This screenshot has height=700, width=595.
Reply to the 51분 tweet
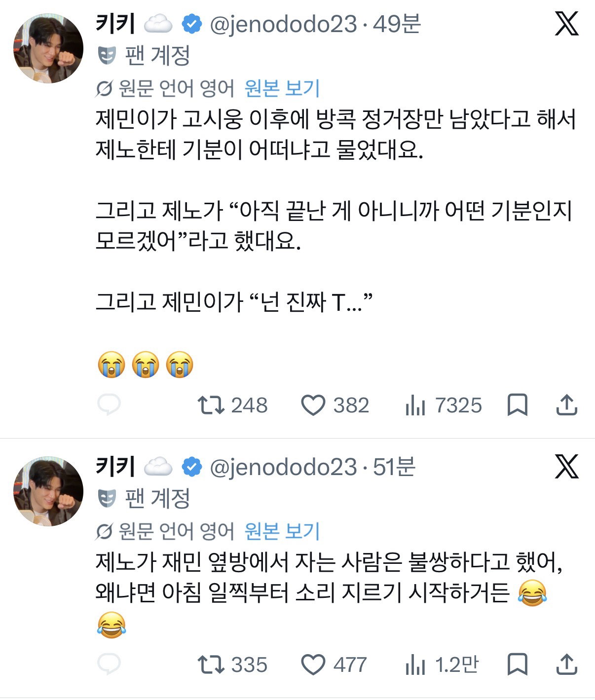(x=109, y=664)
